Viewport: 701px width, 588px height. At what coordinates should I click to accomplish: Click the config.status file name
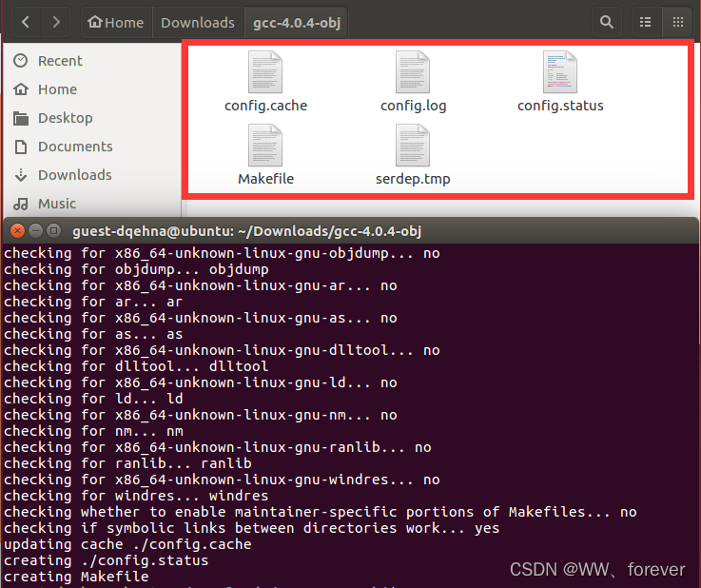pos(560,106)
